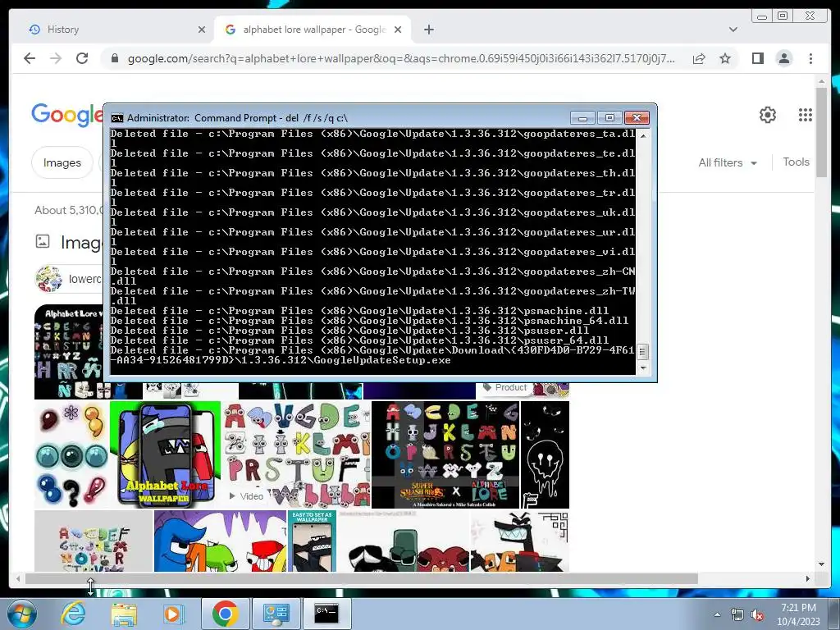
Task: Click the GoogleUpdateSetup.exe output line
Action: tap(372, 355)
